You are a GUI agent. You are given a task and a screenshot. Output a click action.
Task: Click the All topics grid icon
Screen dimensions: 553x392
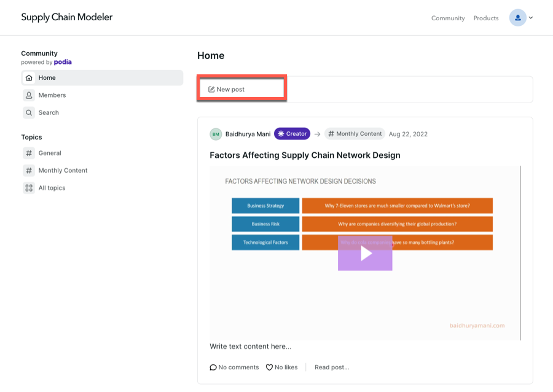tap(29, 188)
